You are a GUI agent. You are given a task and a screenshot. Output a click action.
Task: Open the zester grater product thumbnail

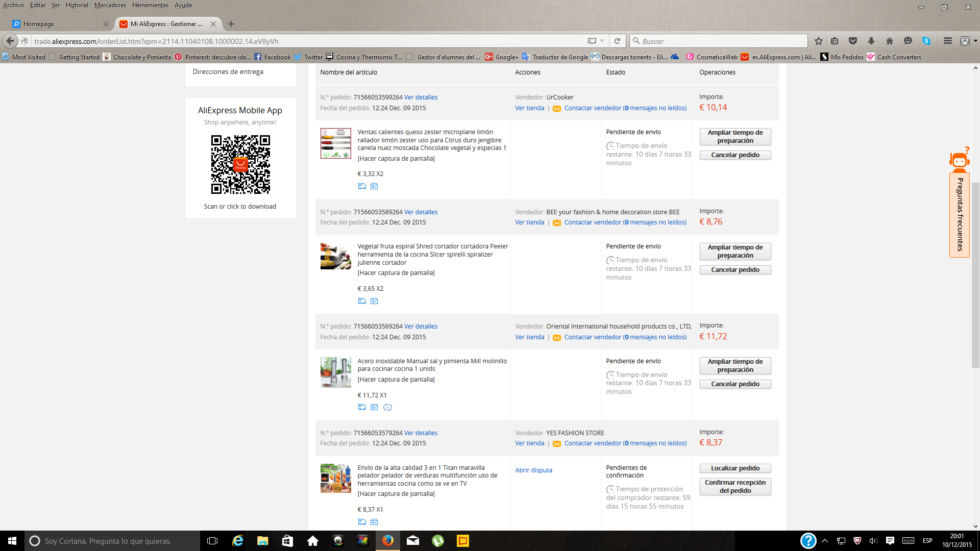pos(335,143)
